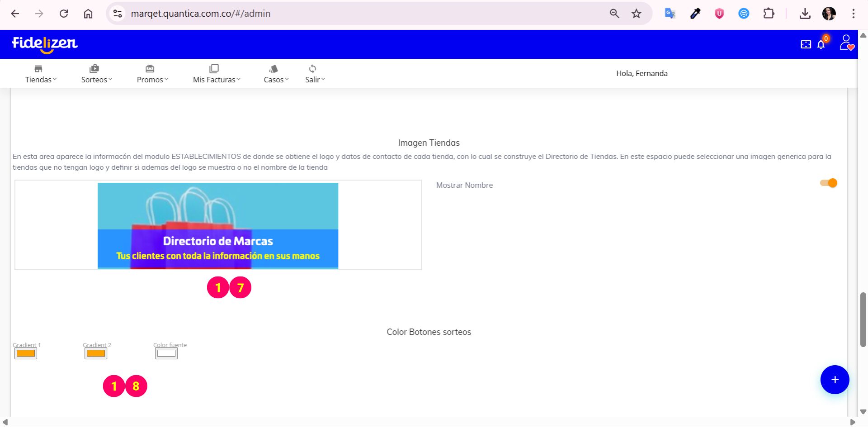This screenshot has height=429, width=868.
Task: Reload the page
Action: point(64,14)
